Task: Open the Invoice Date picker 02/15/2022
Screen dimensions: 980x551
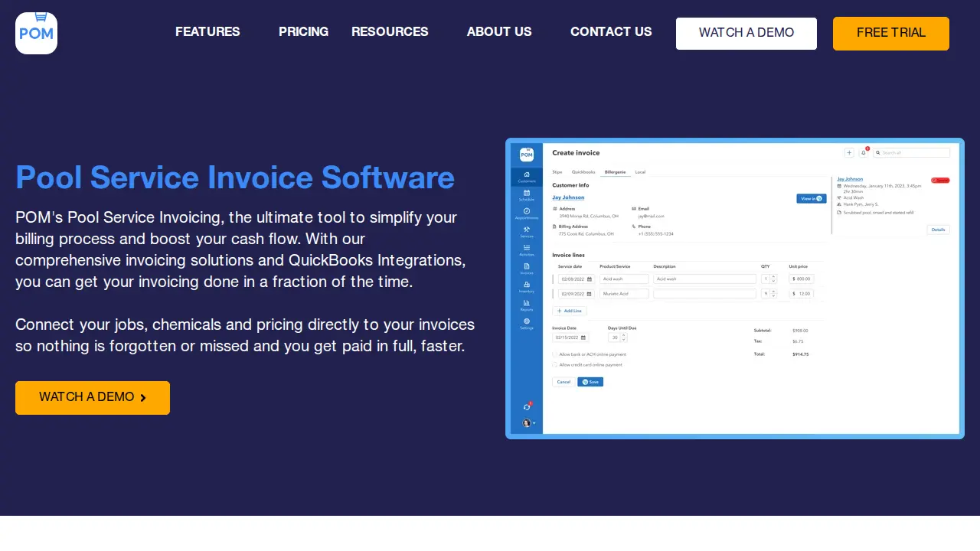Action: 570,337
